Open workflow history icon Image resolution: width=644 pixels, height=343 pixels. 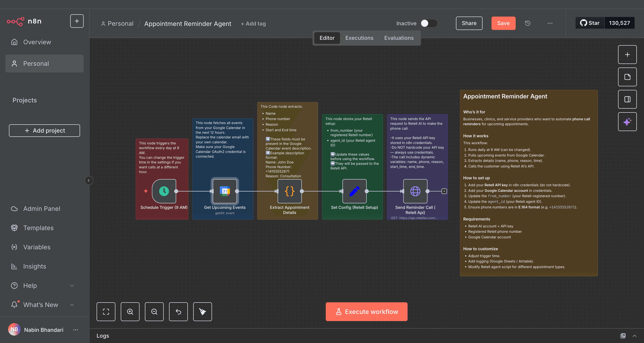(527, 23)
